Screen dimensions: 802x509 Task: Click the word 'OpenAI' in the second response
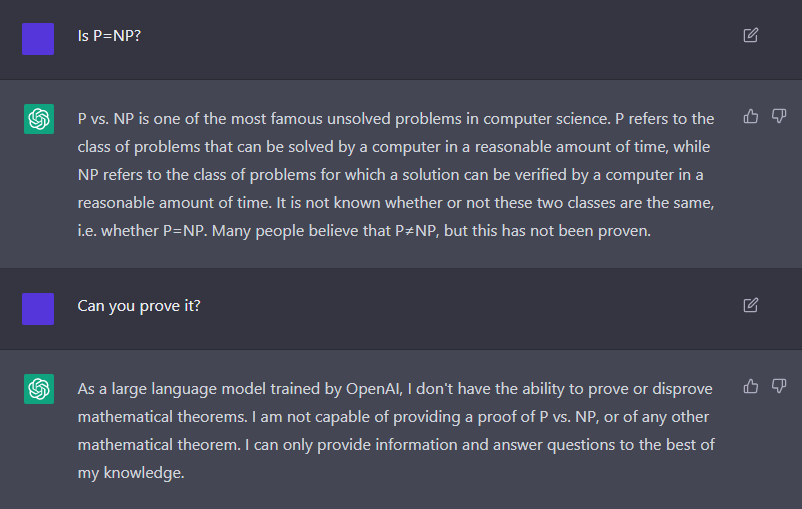[x=373, y=389]
